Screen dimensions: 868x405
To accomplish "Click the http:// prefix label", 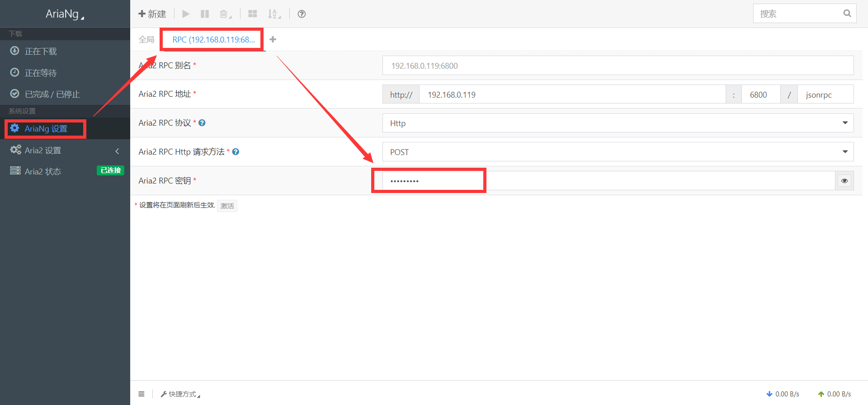I will click(x=401, y=94).
